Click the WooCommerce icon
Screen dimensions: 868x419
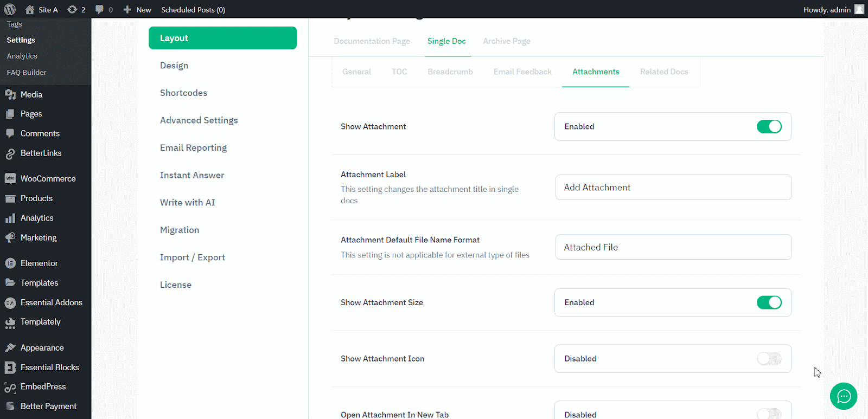pyautogui.click(x=10, y=178)
